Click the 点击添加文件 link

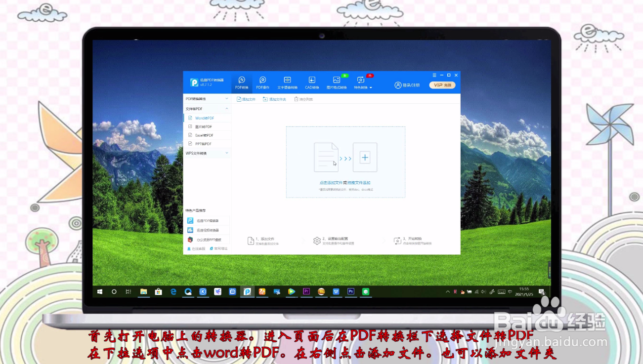pyautogui.click(x=331, y=183)
